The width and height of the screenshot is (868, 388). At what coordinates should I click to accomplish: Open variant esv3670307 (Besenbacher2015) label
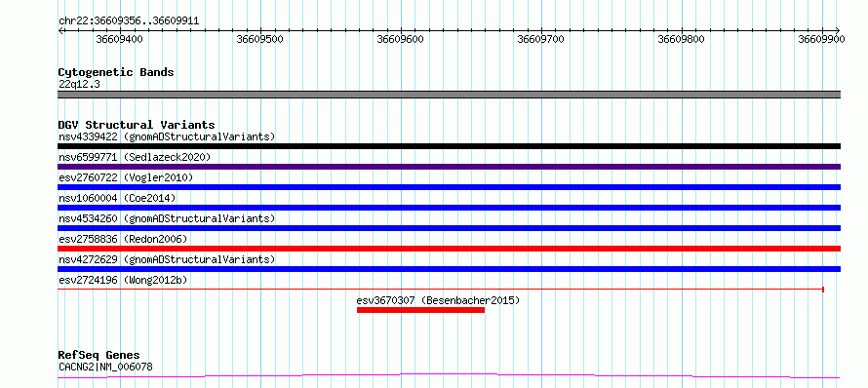pyautogui.click(x=439, y=300)
